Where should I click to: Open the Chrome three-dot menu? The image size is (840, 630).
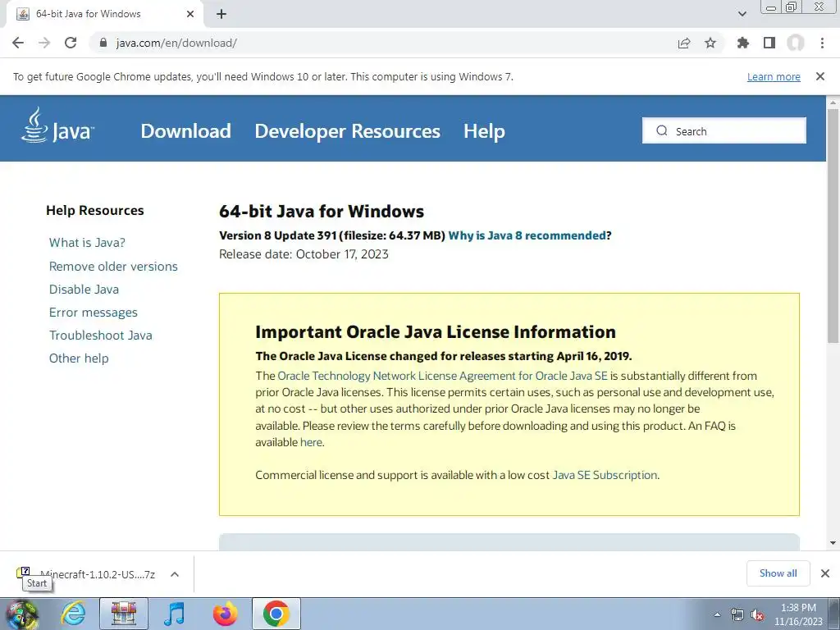822,43
